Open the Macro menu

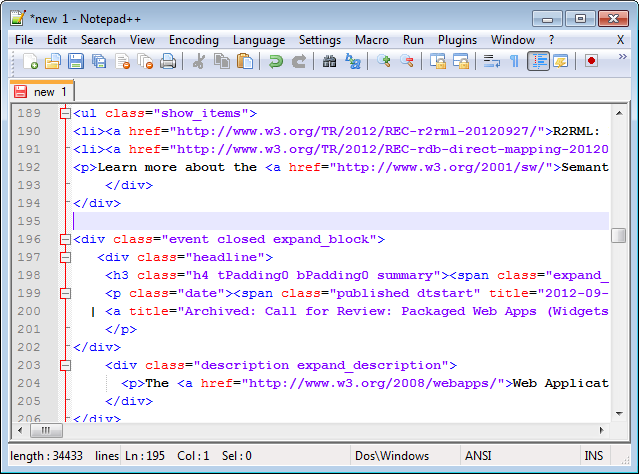(372, 40)
